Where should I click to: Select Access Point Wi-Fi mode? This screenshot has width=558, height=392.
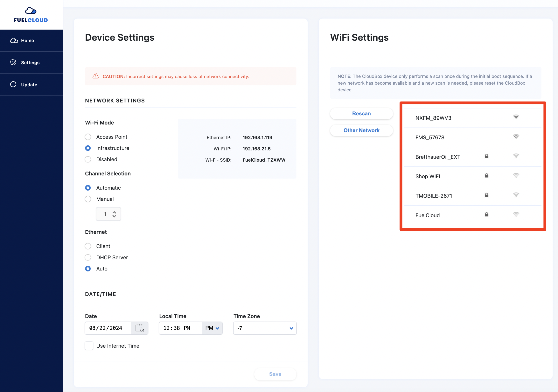pos(88,137)
